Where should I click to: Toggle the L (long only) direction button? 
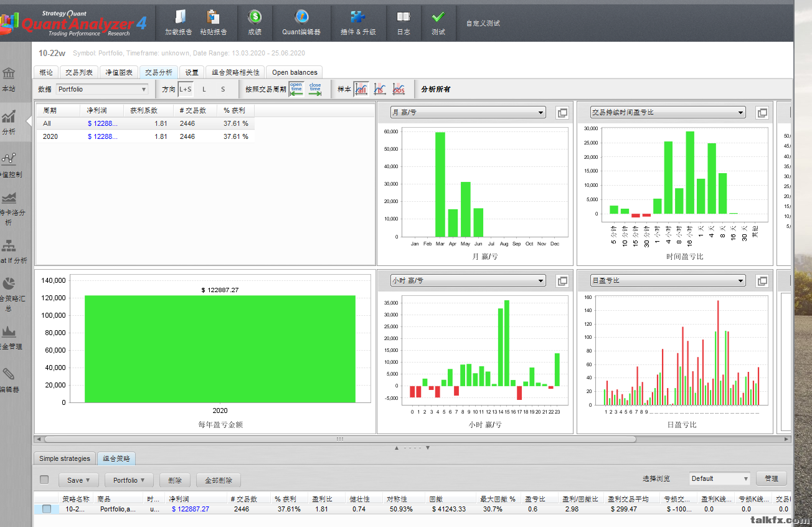(x=204, y=89)
